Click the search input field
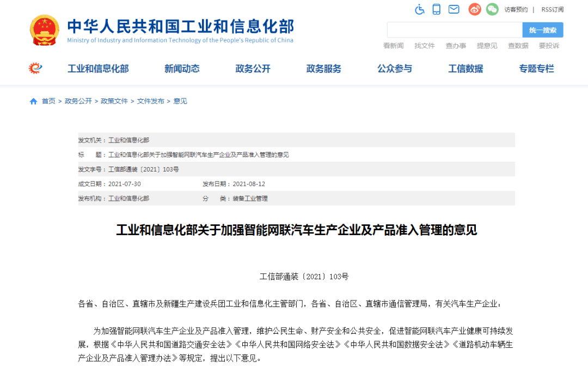This screenshot has width=588, height=374. point(454,30)
